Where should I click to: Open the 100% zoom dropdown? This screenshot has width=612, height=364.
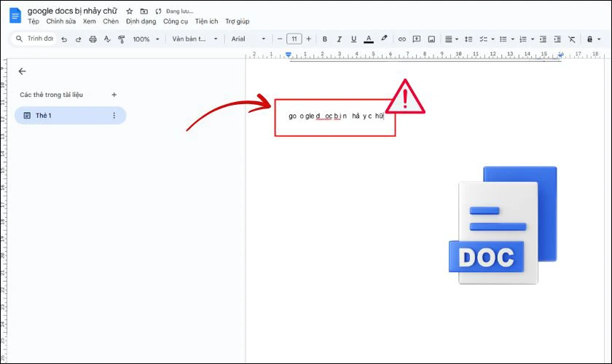click(x=146, y=39)
